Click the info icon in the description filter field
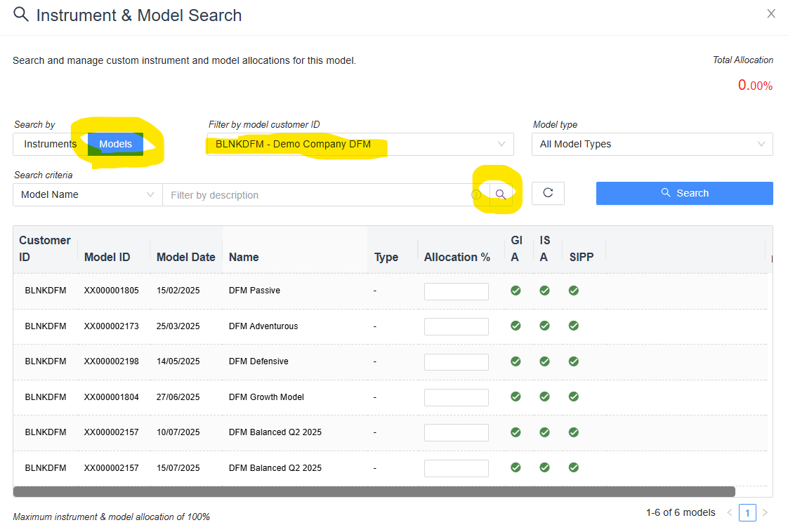 click(477, 194)
